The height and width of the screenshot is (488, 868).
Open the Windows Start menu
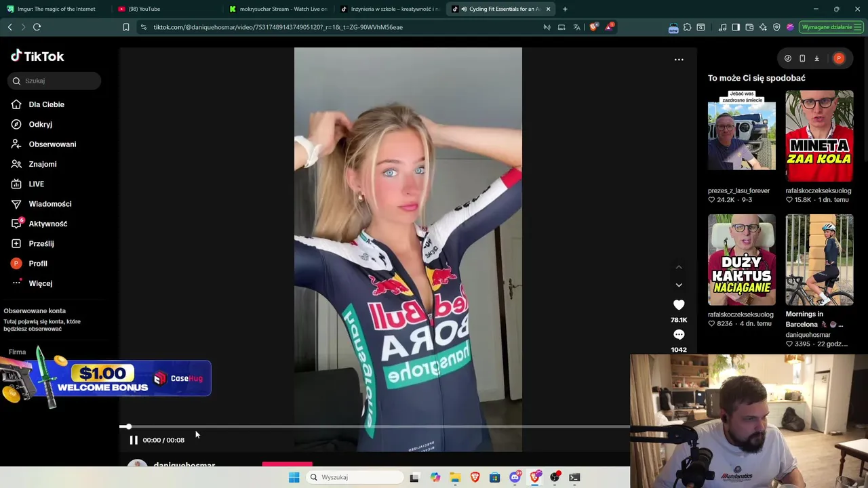tap(294, 477)
